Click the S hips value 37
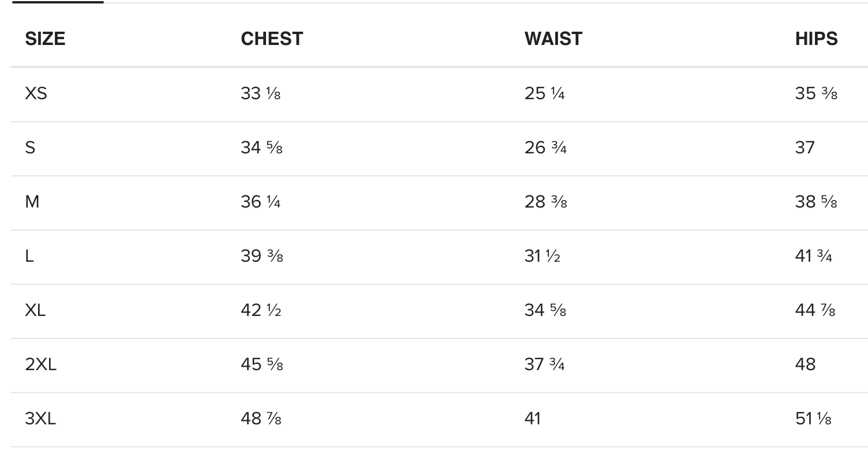The image size is (868, 452). (x=805, y=148)
